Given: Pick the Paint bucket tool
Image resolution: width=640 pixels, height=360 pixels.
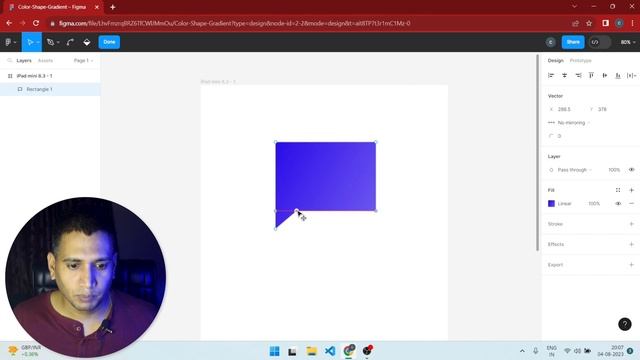Looking at the screenshot, I should [87, 42].
